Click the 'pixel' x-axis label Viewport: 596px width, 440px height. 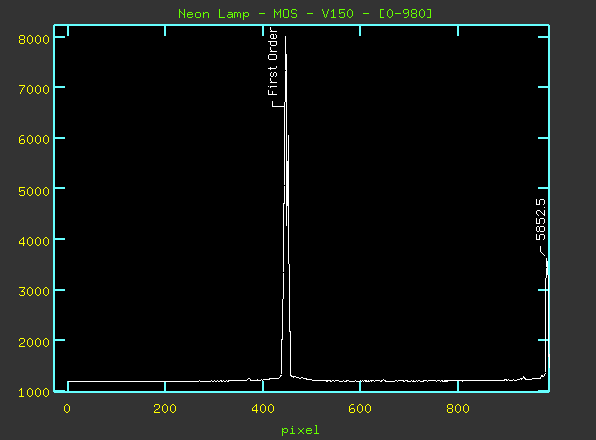pos(300,431)
